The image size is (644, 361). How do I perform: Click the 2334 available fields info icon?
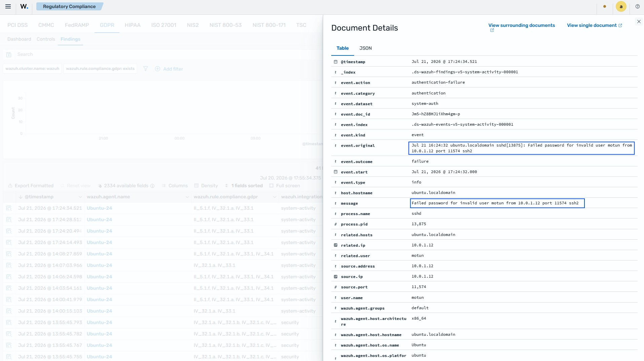(152, 186)
